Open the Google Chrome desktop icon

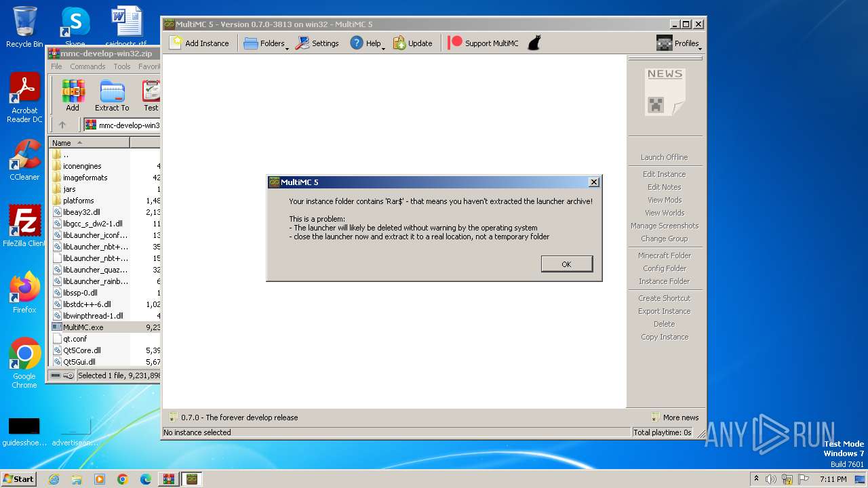(24, 363)
